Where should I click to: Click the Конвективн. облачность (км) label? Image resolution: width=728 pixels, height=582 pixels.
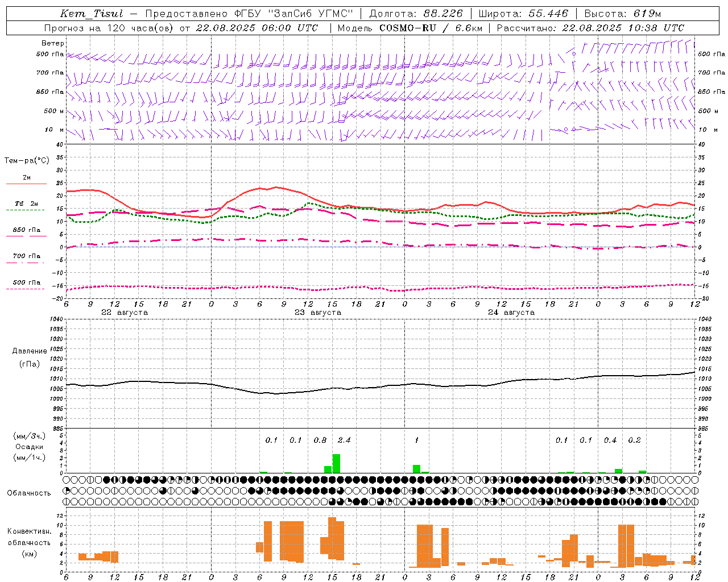pos(29,542)
